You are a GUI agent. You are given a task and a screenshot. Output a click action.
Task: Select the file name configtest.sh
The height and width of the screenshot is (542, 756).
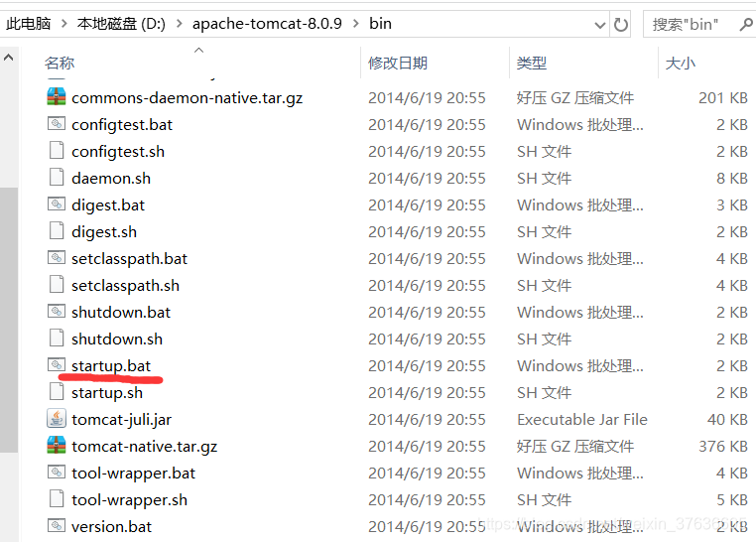coord(118,152)
